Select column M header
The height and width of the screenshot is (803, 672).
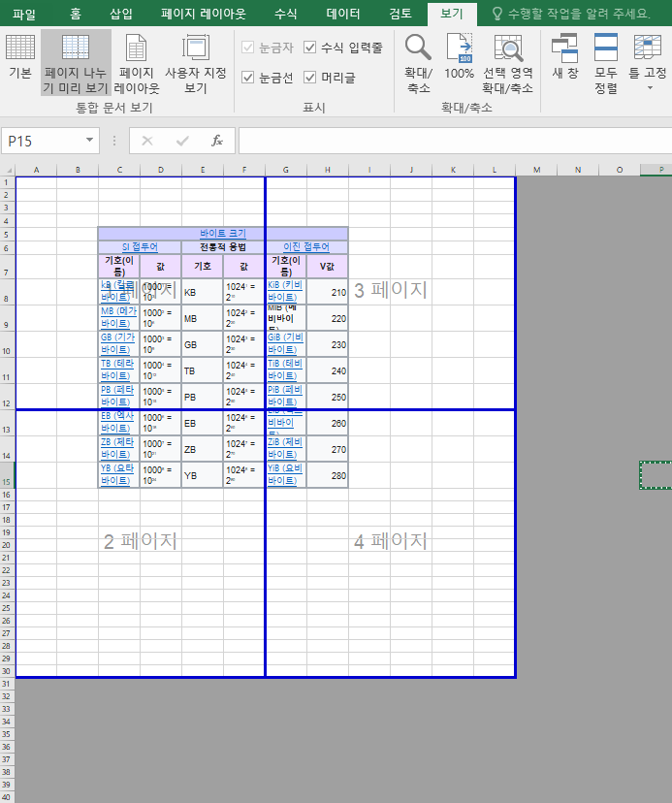536,170
